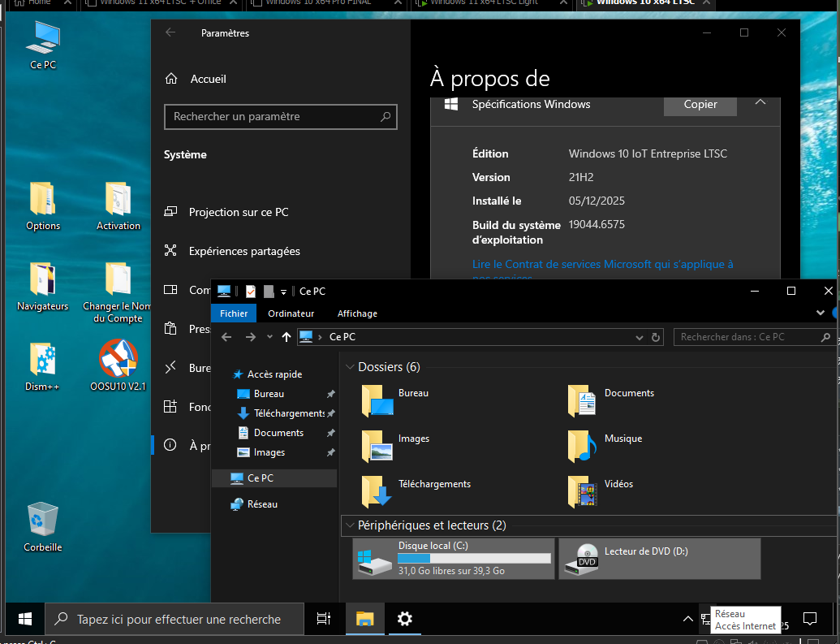Click new folder icon in Explorer title bar
Viewport: 840px width, 644px height.
point(269,292)
